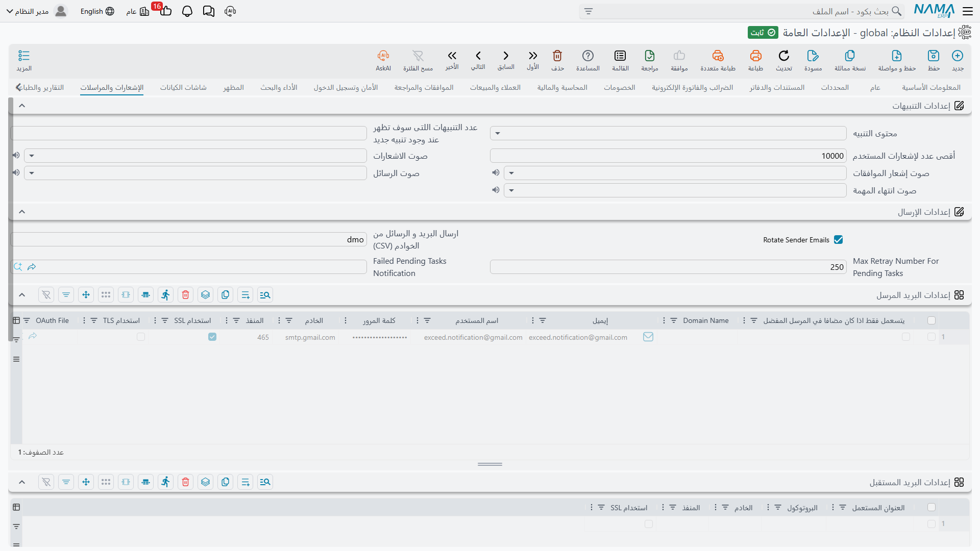Open the notifications bell icon

(x=187, y=11)
